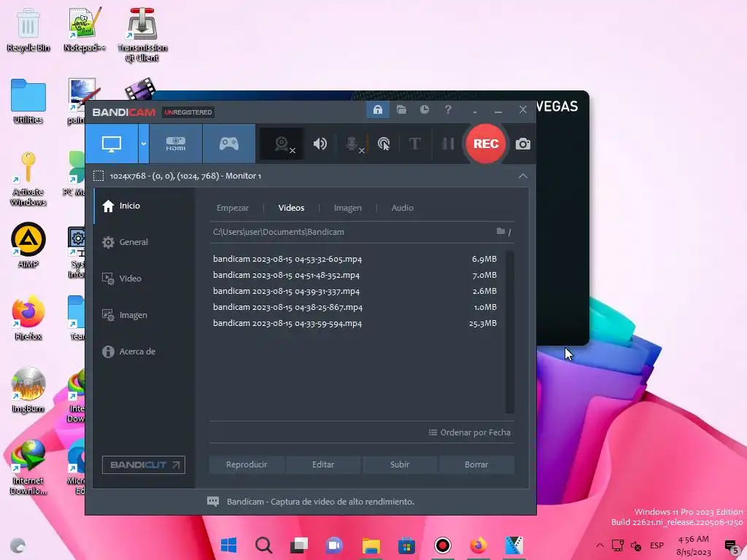Switch to the Videos tab
This screenshot has height=560, width=747.
point(291,208)
